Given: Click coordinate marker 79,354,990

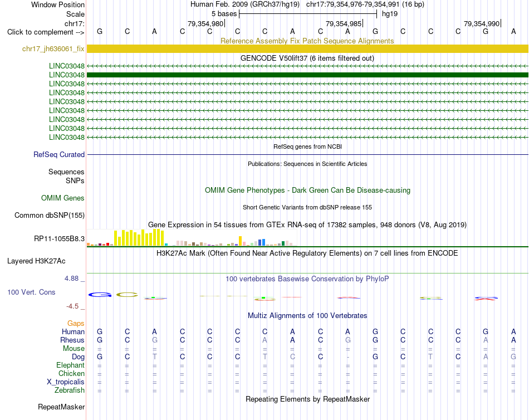Looking at the screenshot, I should pyautogui.click(x=482, y=23).
